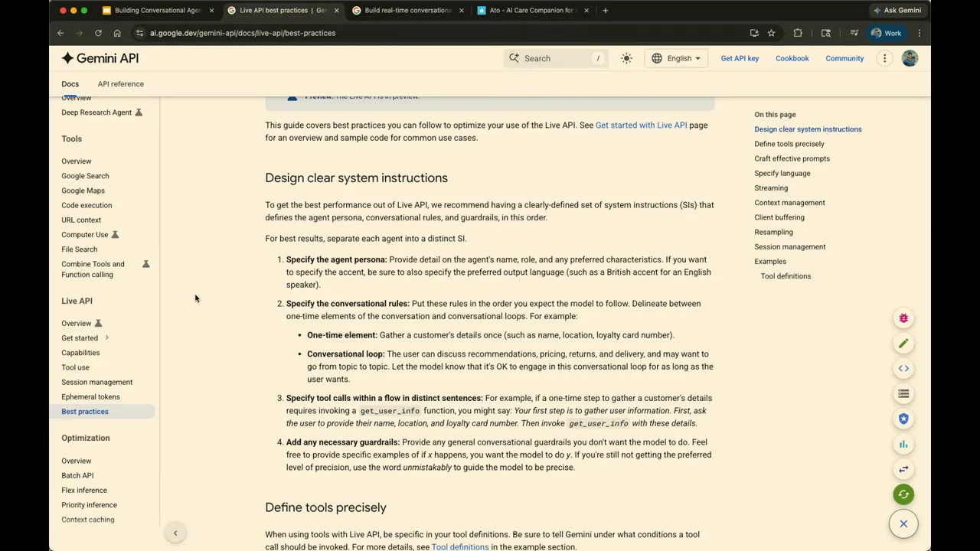Open the Community link
The height and width of the screenshot is (551, 980).
click(x=844, y=58)
